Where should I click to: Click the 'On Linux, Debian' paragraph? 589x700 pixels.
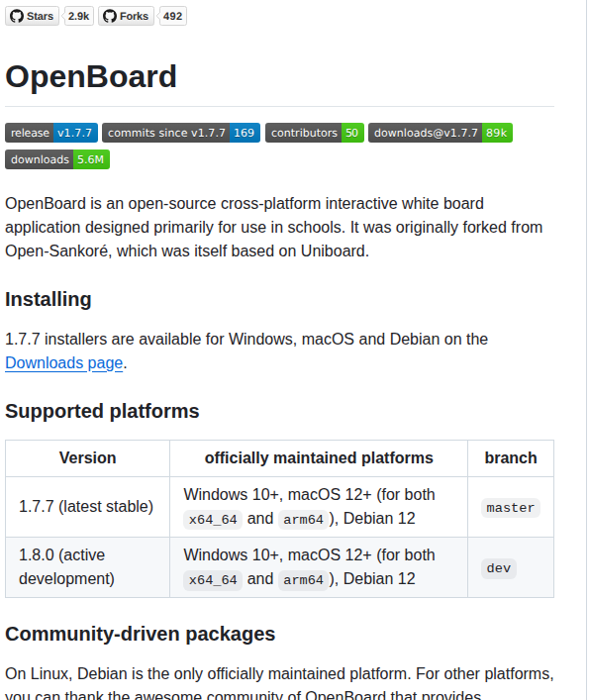click(x=279, y=683)
